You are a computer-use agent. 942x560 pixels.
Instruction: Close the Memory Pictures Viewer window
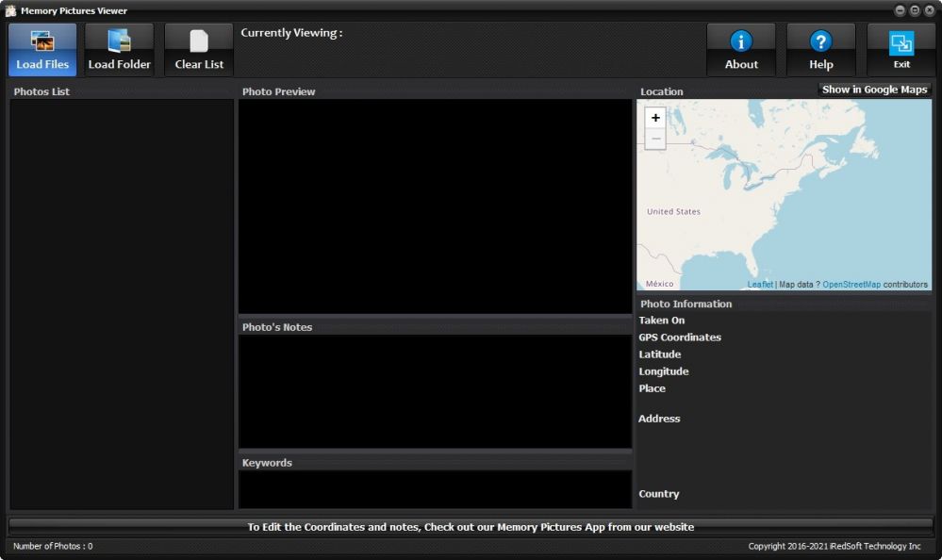click(930, 10)
